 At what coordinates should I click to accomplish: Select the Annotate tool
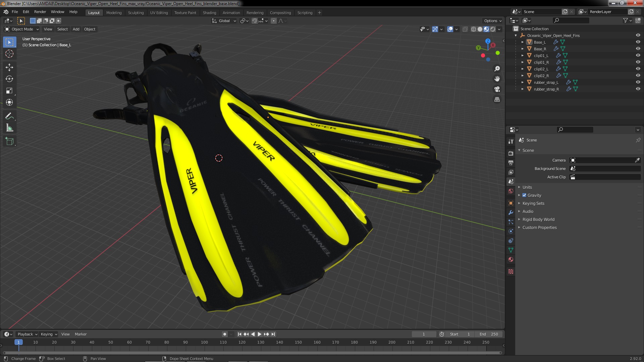coord(9,116)
